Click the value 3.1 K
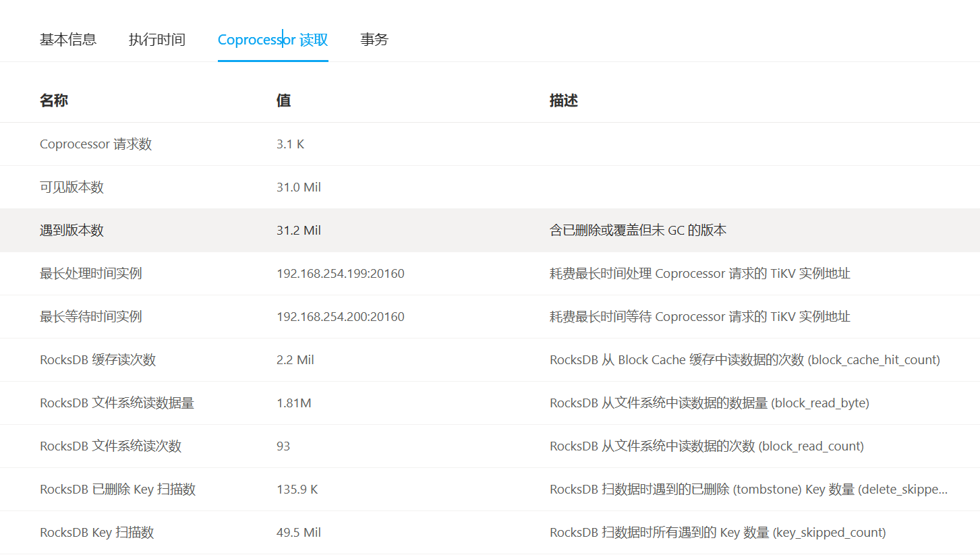Viewport: 980px width, 557px height. (291, 144)
